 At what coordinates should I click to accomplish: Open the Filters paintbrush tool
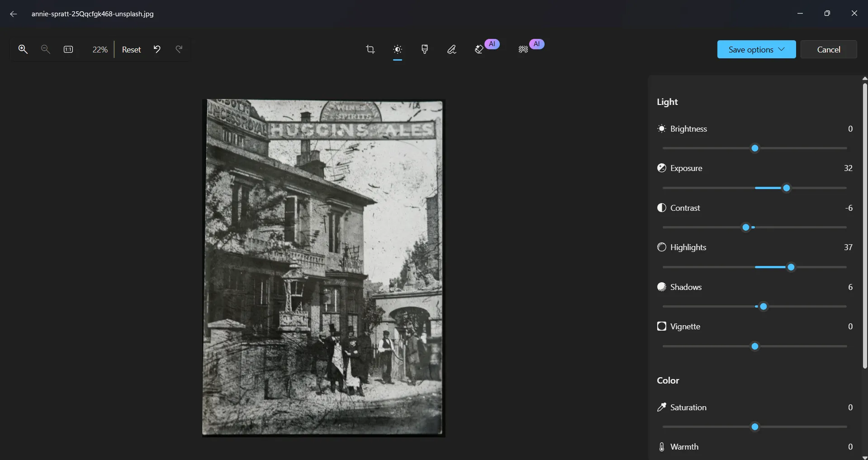tap(424, 49)
